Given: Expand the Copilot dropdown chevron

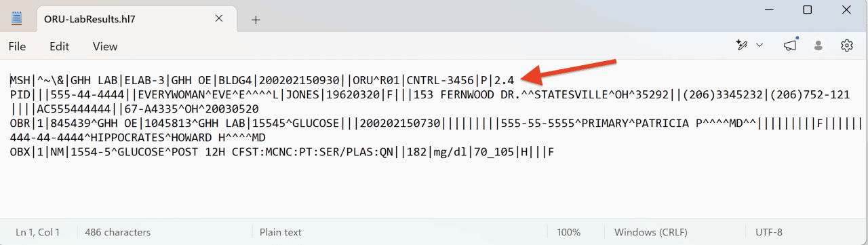Looking at the screenshot, I should [x=759, y=45].
